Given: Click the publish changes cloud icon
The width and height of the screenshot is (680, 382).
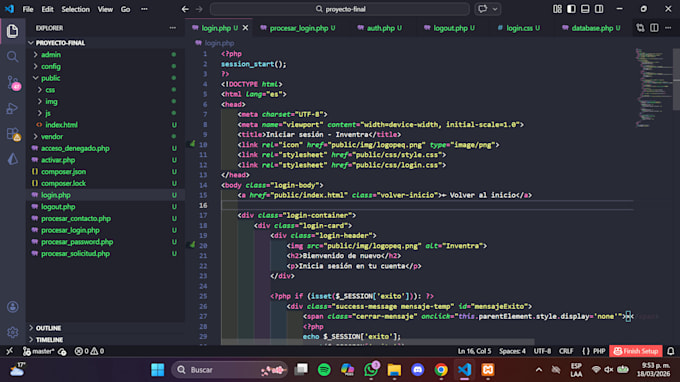Looking at the screenshot, I should click(x=62, y=351).
